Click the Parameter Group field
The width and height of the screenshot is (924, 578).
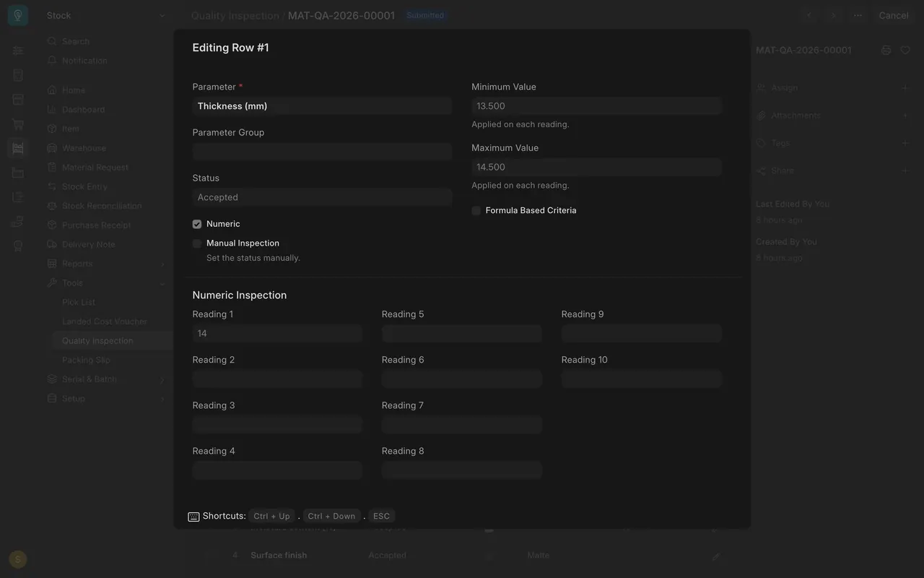(322, 152)
